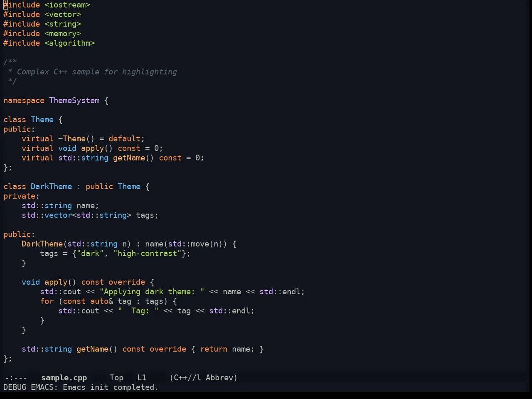
Task: Click the "class Theme {" line
Action: pos(33,120)
